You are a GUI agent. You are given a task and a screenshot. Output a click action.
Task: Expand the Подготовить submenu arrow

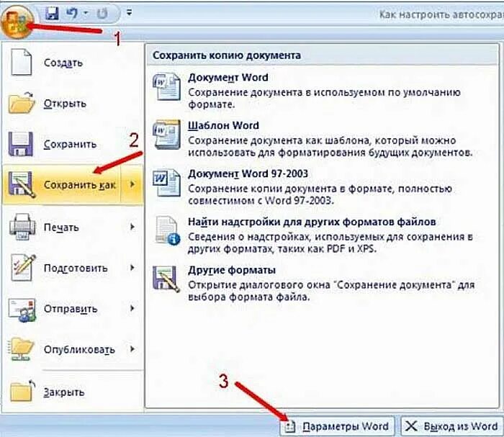[x=132, y=267]
